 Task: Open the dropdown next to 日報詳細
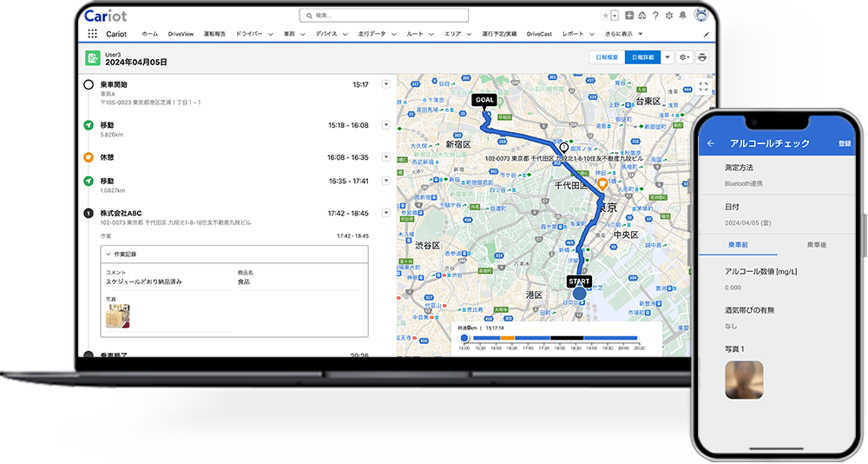pos(667,57)
